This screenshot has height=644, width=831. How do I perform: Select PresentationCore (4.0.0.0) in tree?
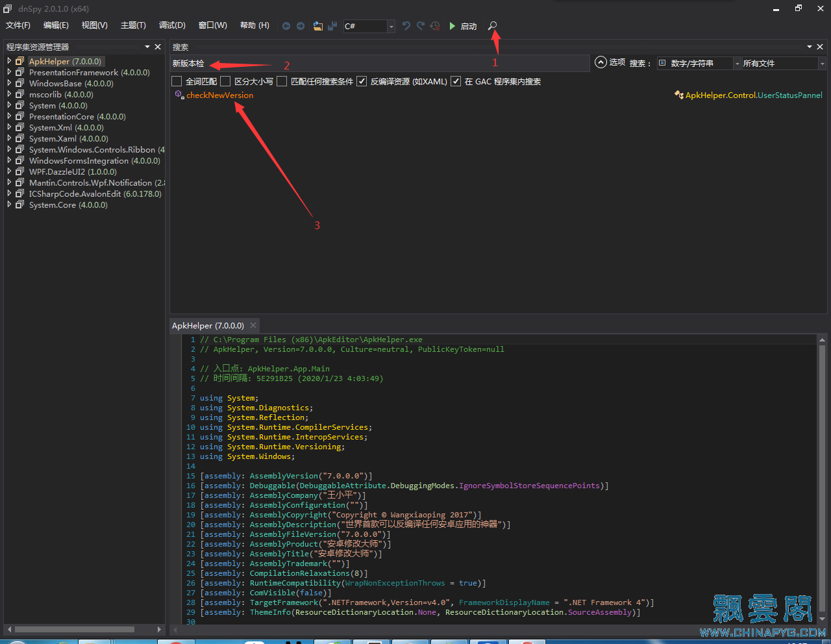click(77, 116)
